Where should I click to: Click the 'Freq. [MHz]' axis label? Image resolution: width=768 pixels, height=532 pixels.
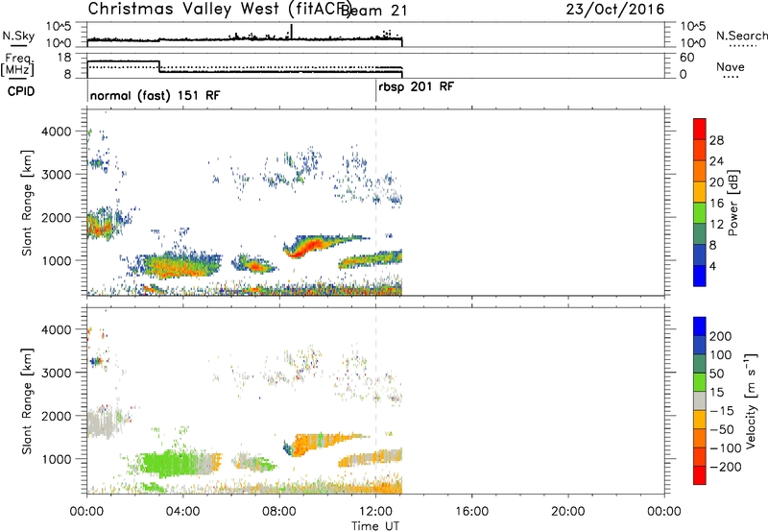[x=18, y=65]
